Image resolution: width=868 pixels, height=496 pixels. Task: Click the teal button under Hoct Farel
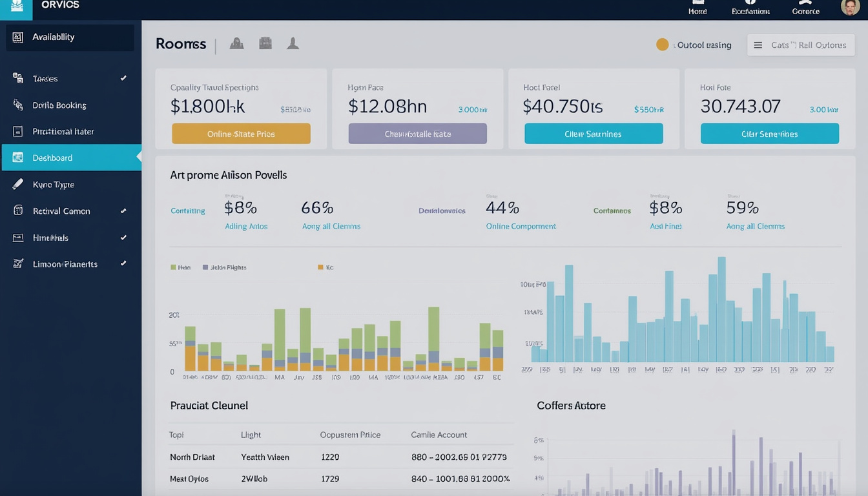point(593,134)
